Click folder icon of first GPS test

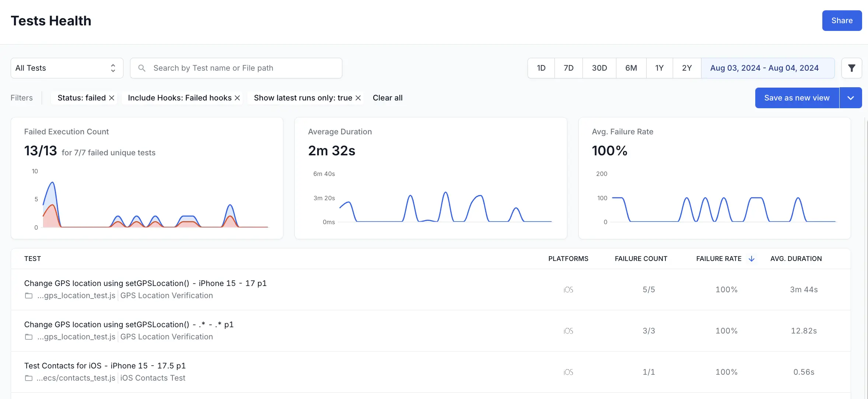click(28, 296)
